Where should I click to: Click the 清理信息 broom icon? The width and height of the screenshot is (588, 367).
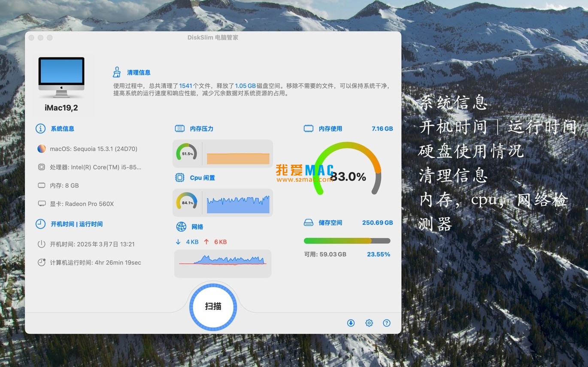click(x=117, y=72)
